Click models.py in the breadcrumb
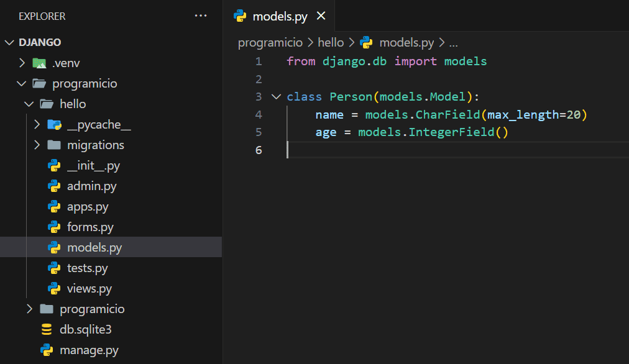This screenshot has width=629, height=364. pos(406,42)
